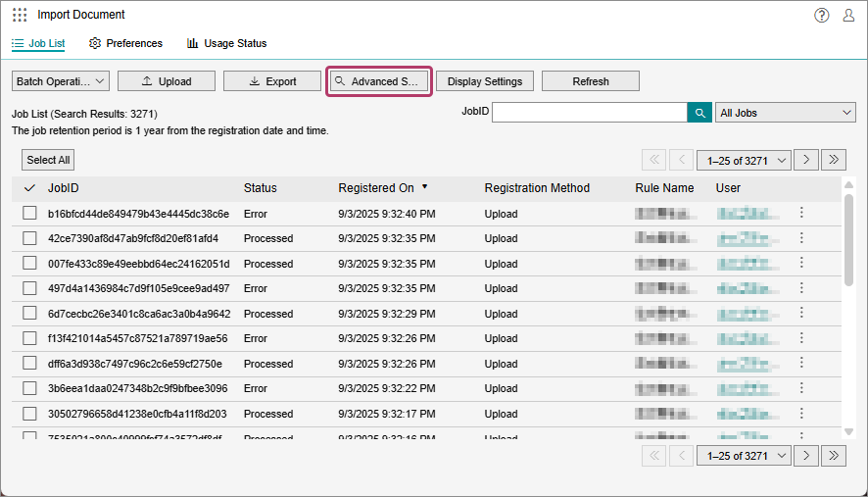Switch to the Preferences tab
868x497 pixels.
[125, 43]
